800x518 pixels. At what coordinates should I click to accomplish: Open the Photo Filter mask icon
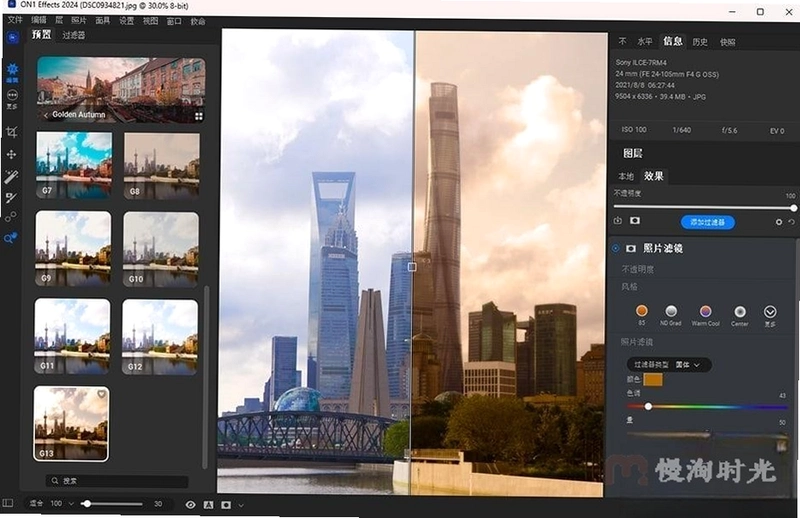coord(631,249)
